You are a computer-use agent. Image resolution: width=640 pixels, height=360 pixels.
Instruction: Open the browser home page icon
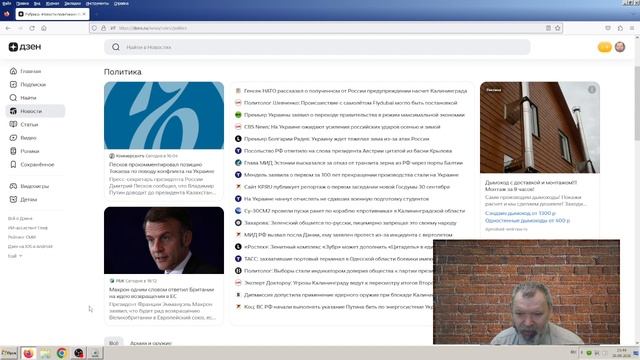(x=44, y=28)
